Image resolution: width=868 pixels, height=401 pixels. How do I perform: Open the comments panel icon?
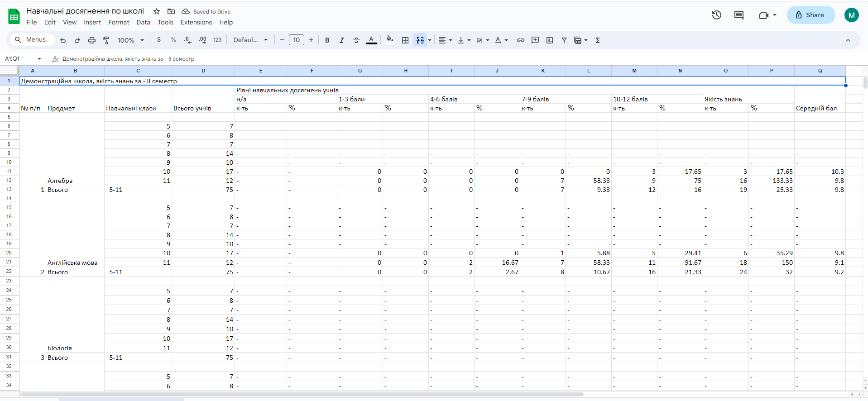click(739, 15)
